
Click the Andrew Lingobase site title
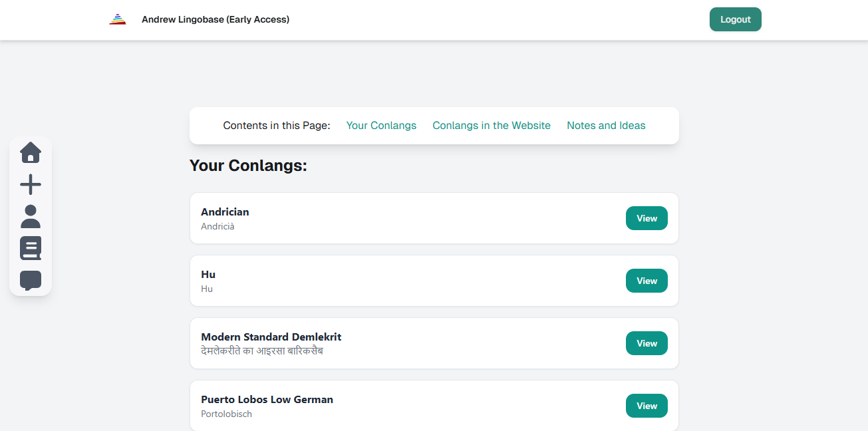click(216, 19)
